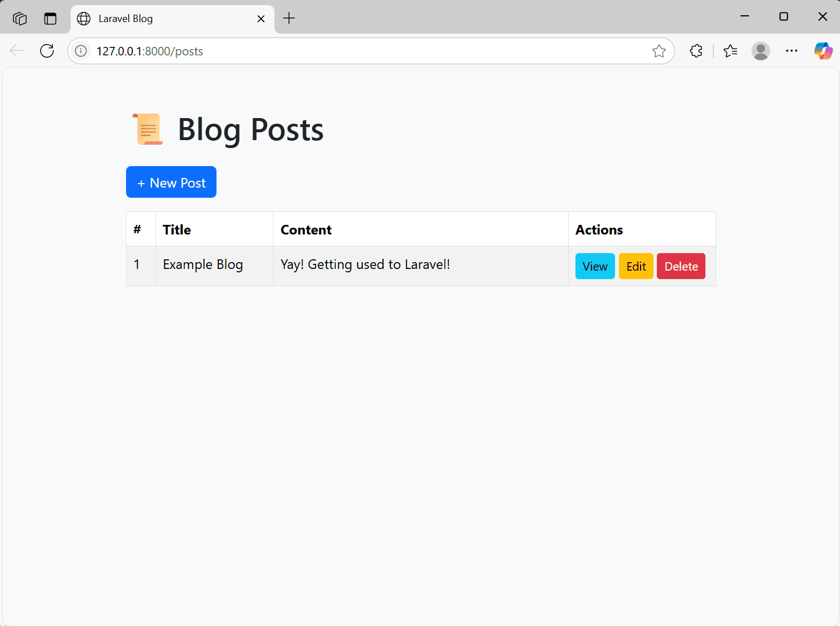Edit the Example Blog post
Image resolution: width=840 pixels, height=626 pixels.
click(x=636, y=266)
